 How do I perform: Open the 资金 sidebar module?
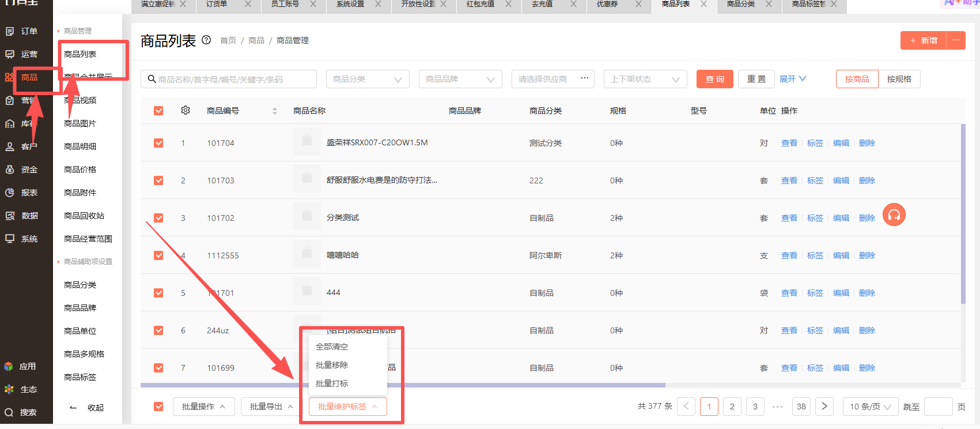(22, 170)
